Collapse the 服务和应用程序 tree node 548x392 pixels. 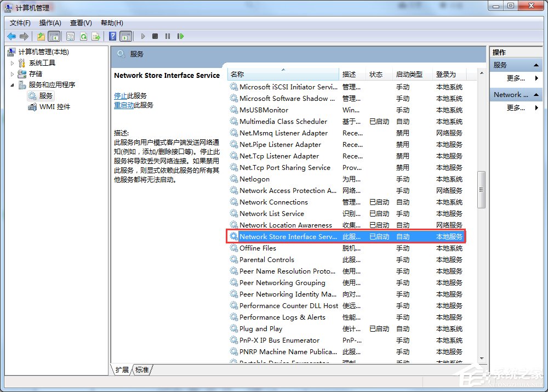12,86
